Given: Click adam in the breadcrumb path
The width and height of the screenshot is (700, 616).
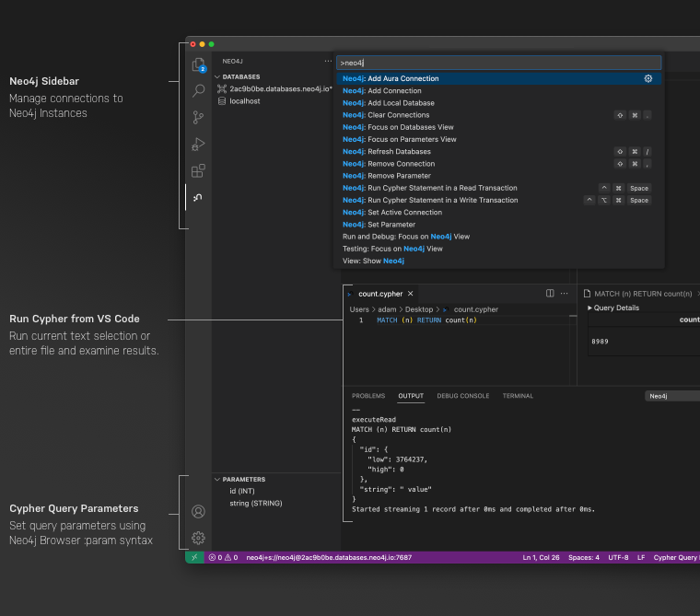Looking at the screenshot, I should coord(387,309).
